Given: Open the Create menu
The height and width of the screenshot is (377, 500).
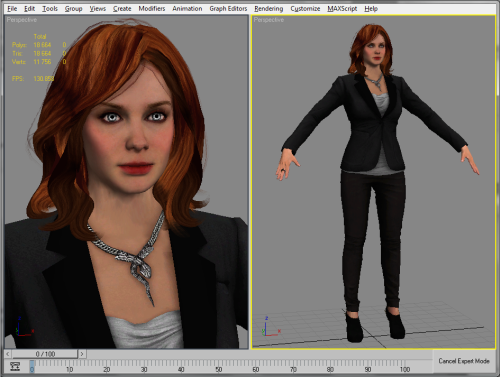Looking at the screenshot, I should 122,9.
